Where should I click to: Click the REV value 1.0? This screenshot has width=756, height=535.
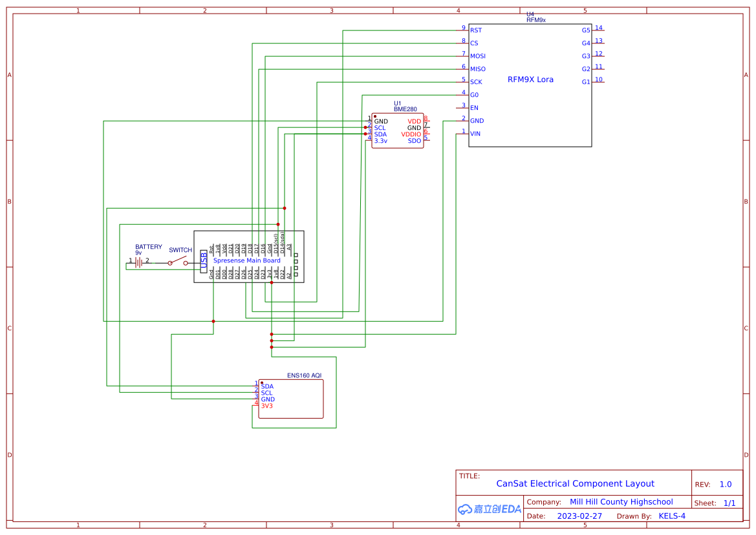[x=725, y=484]
